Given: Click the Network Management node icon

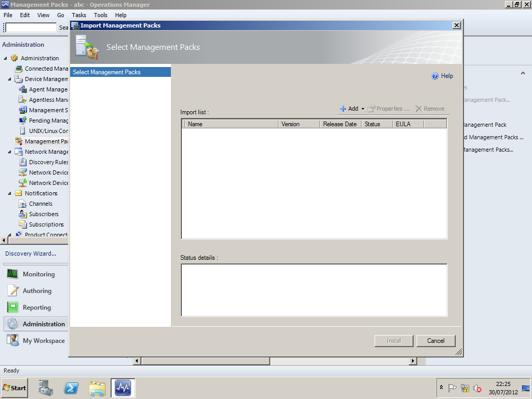Looking at the screenshot, I should point(19,152).
